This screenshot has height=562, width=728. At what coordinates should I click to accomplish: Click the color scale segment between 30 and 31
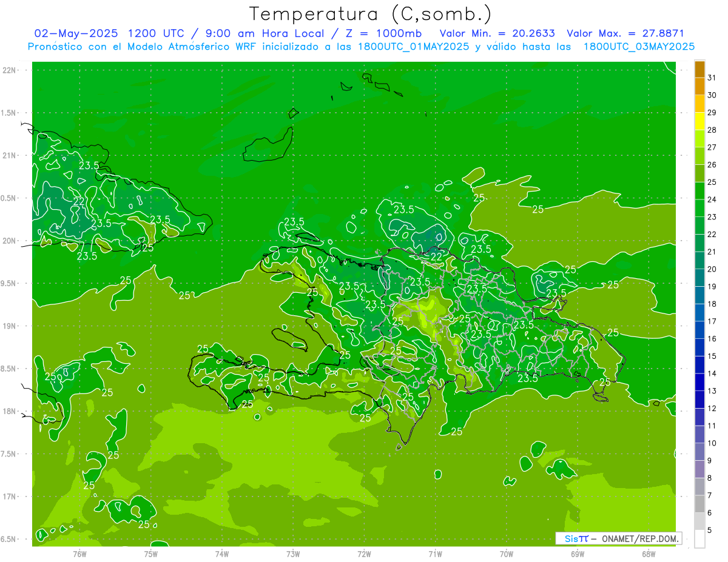699,86
